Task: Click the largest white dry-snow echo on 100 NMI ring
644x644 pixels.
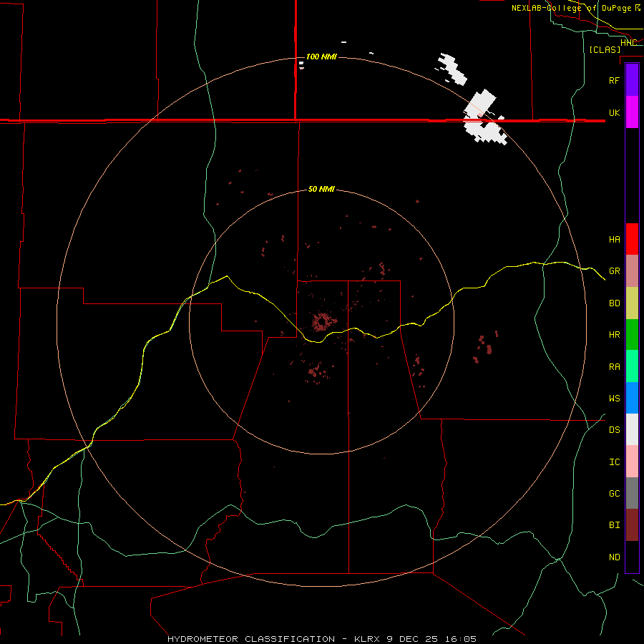Action: tap(484, 118)
